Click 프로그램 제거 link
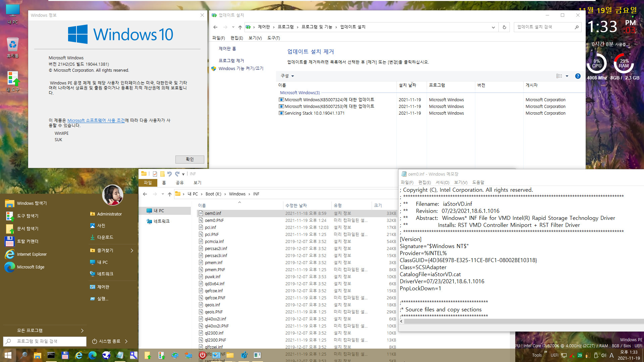Screen dimensions: 644x362 tap(231, 61)
